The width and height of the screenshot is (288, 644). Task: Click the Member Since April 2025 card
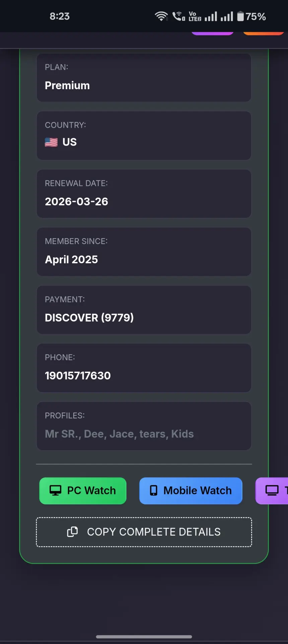[144, 252]
